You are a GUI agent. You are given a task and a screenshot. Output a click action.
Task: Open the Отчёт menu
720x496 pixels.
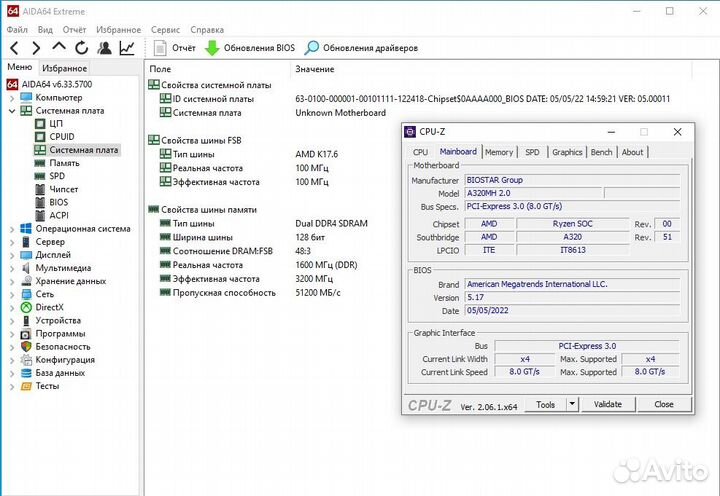click(74, 29)
